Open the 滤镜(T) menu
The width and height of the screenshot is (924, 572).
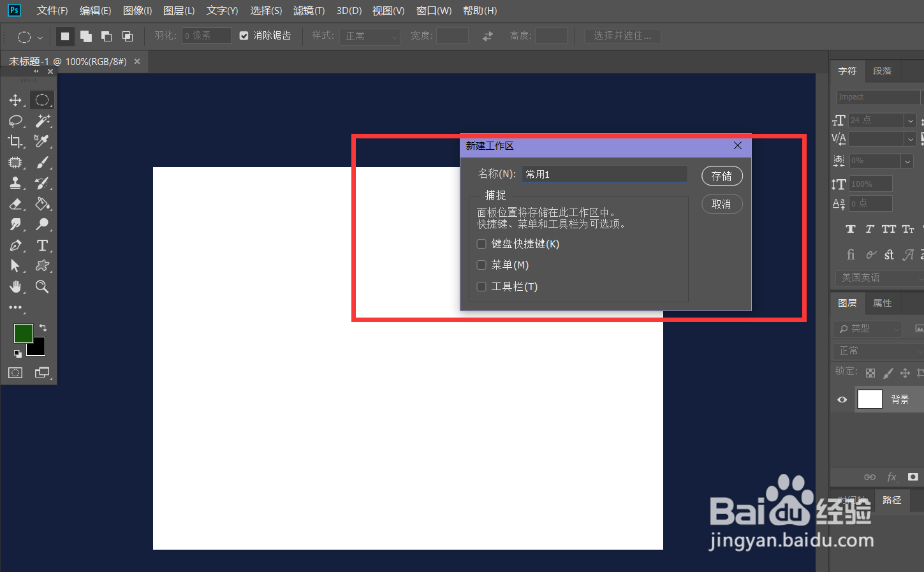309,11
